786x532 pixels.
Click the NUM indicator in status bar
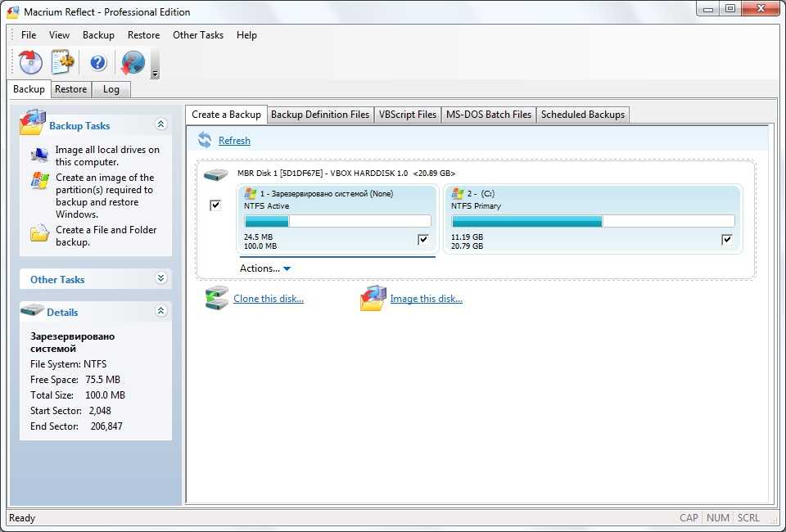click(718, 518)
